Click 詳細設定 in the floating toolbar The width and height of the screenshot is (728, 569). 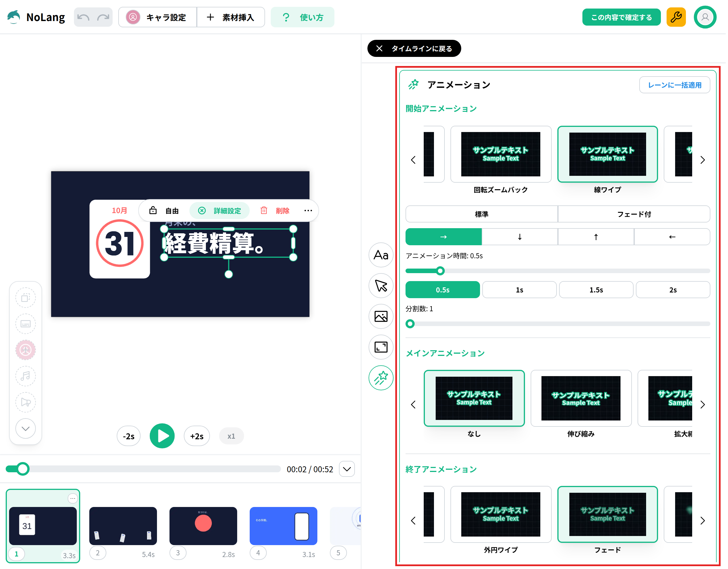tap(220, 211)
